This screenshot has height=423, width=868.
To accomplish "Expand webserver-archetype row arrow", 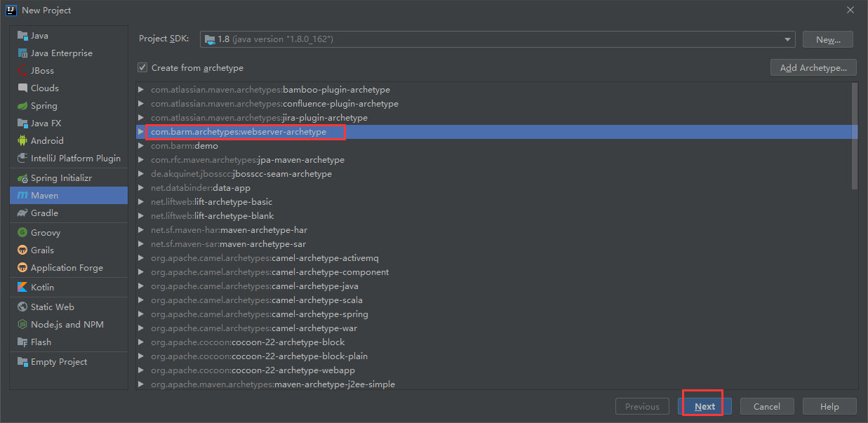I will click(141, 132).
